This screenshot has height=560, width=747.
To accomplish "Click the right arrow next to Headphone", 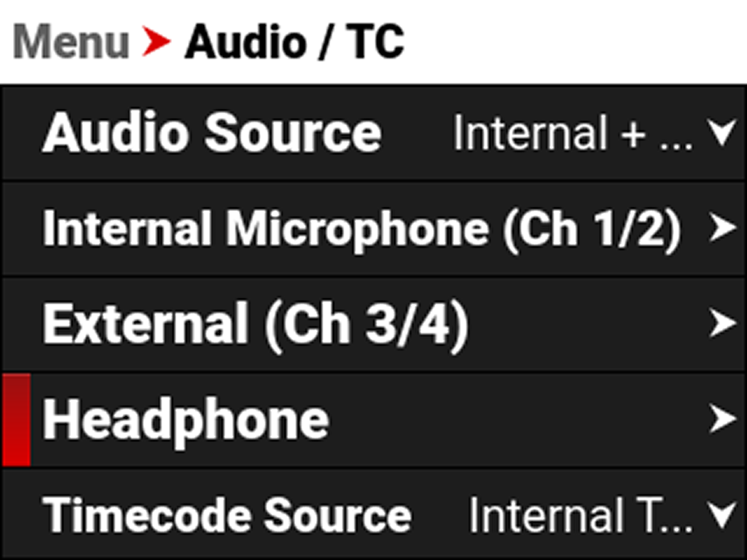I will coord(722,420).
